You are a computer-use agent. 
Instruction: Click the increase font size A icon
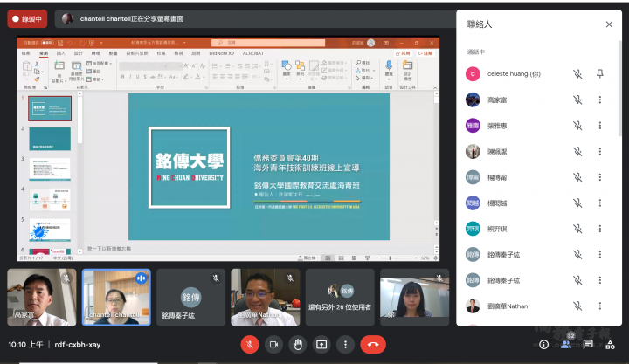point(186,65)
